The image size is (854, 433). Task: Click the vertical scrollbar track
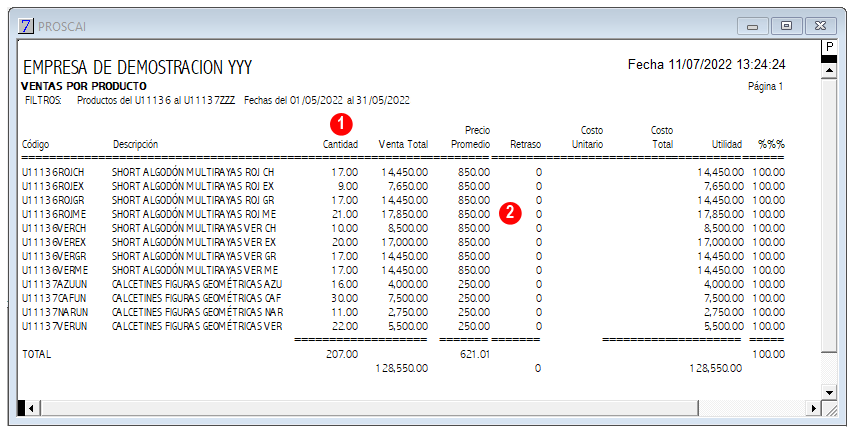click(829, 368)
